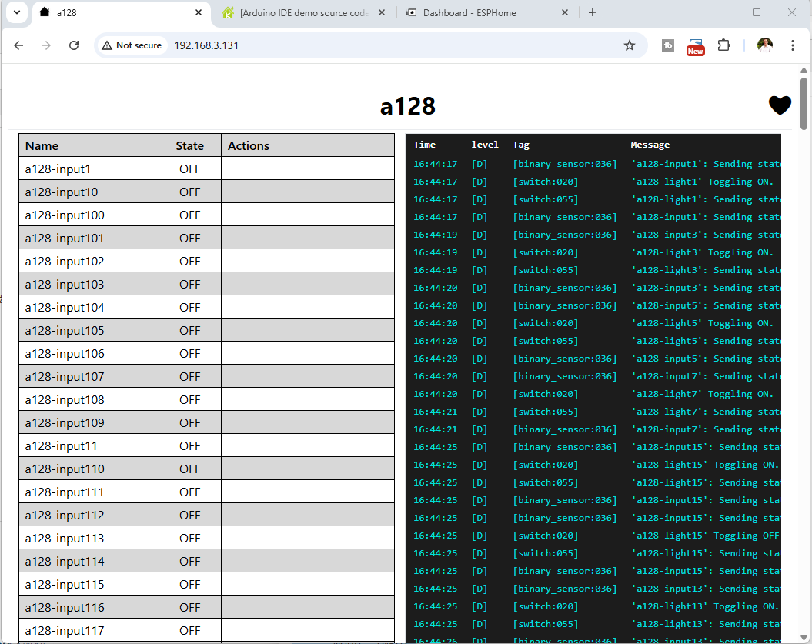
Task: Open a new browser tab
Action: pyautogui.click(x=593, y=13)
